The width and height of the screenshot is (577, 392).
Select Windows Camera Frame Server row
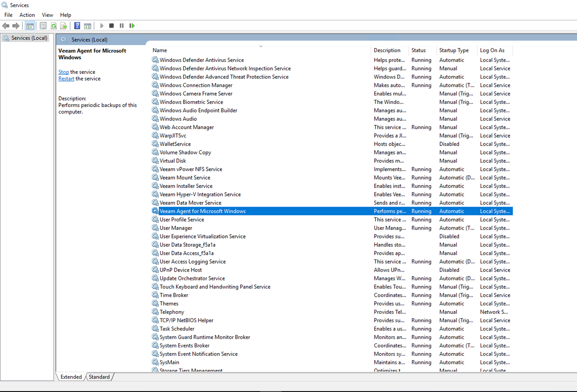click(x=332, y=93)
